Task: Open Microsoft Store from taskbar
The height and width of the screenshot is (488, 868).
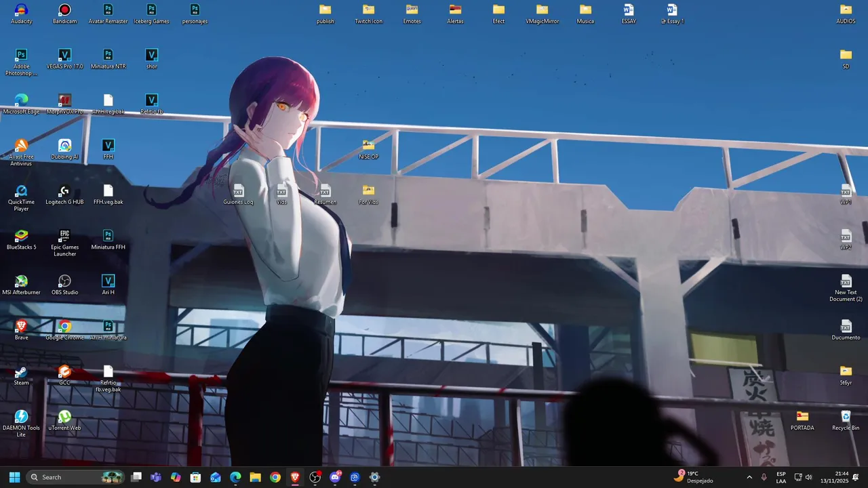Action: 195,477
